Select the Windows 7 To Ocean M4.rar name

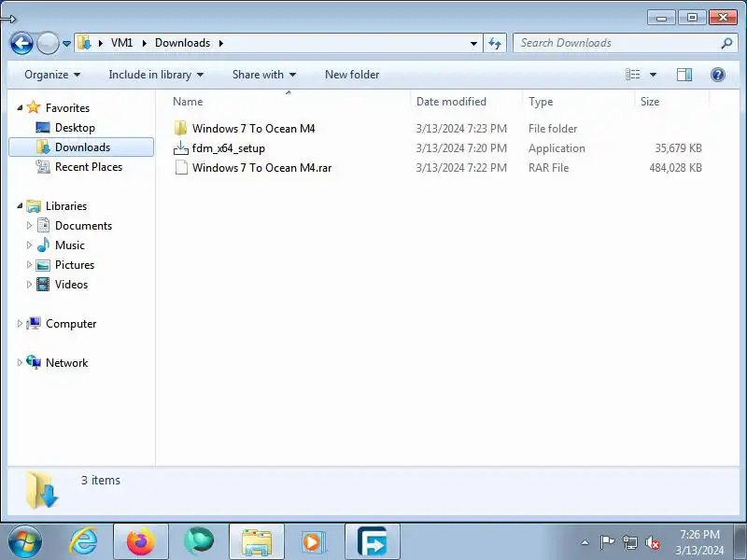(261, 168)
